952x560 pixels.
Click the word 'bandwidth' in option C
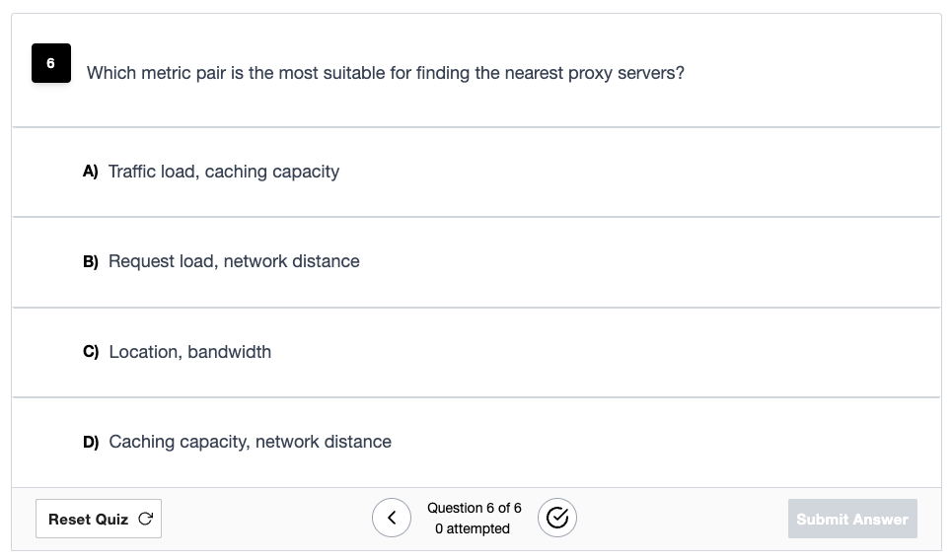click(230, 352)
